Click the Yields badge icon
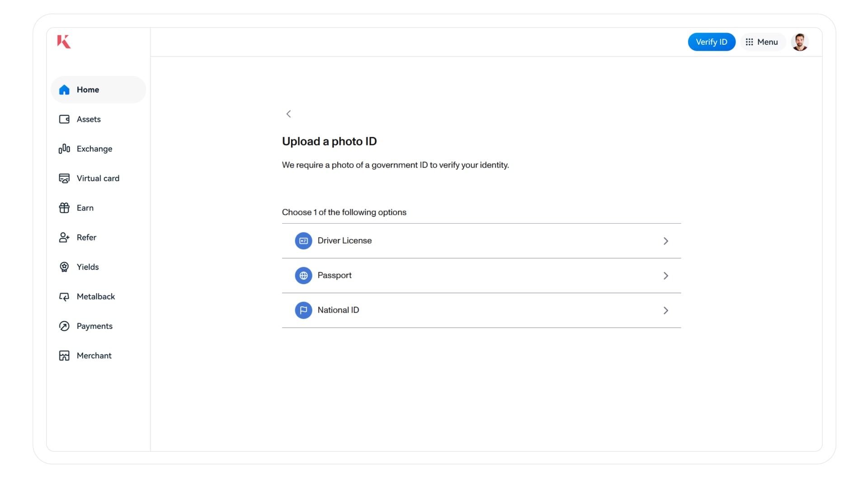868x478 pixels. coord(64,267)
